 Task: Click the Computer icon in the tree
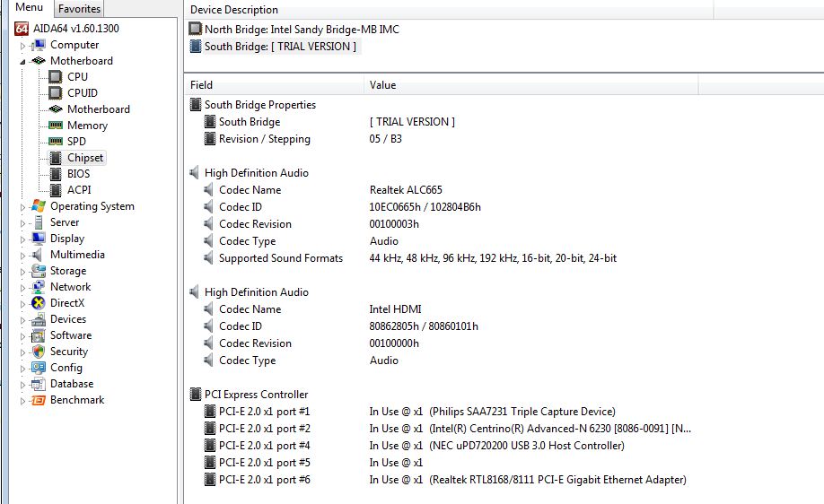pos(39,45)
